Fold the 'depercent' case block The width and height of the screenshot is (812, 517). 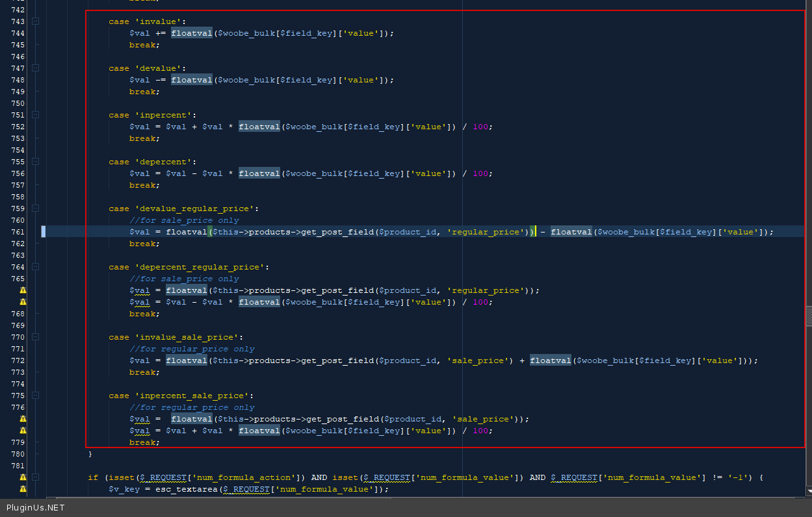(35, 162)
